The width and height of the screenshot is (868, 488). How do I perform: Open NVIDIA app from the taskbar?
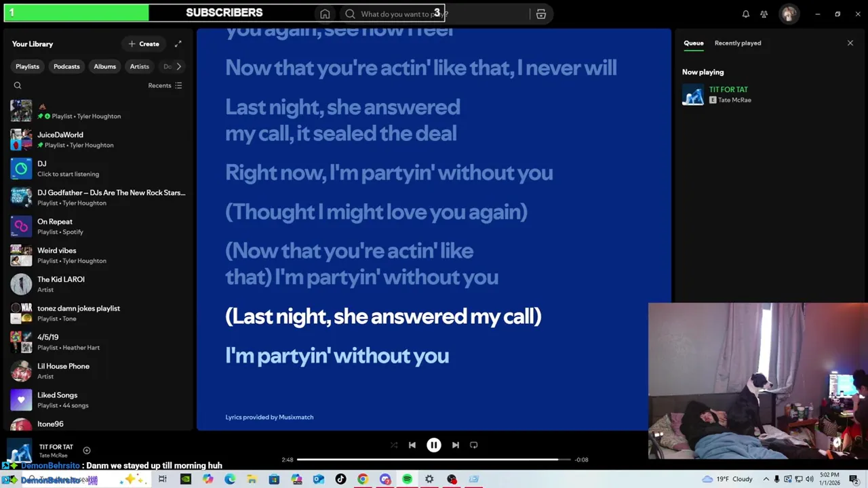tap(185, 479)
